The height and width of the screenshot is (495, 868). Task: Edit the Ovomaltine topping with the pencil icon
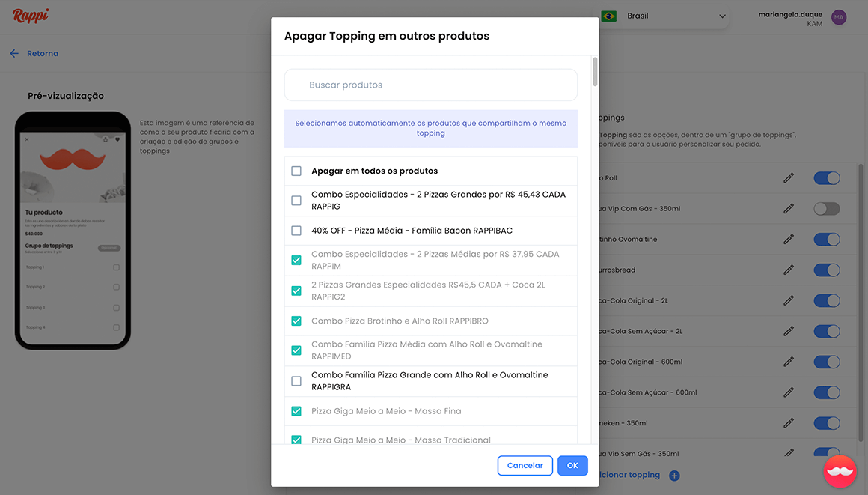point(789,240)
